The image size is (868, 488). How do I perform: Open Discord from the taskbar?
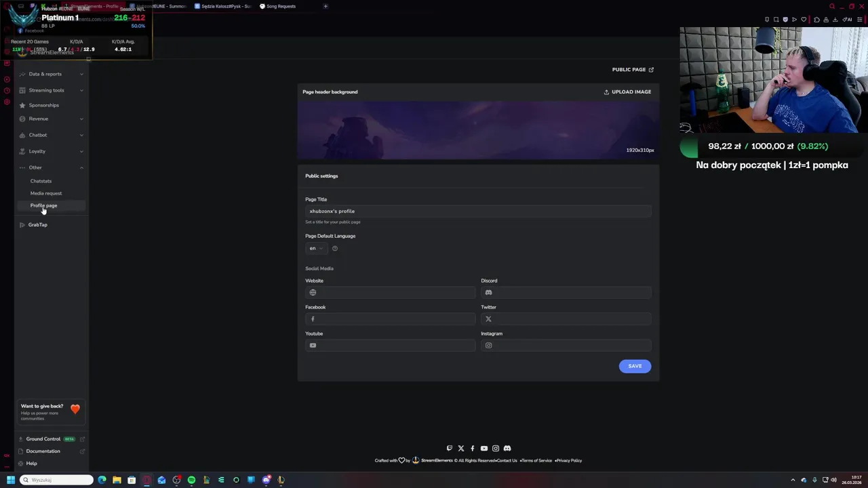[266, 480]
